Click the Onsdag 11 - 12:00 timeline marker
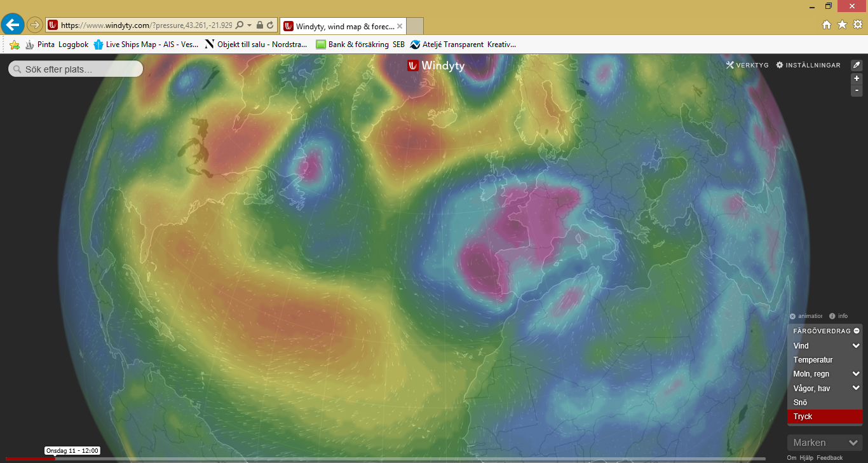 coord(72,450)
